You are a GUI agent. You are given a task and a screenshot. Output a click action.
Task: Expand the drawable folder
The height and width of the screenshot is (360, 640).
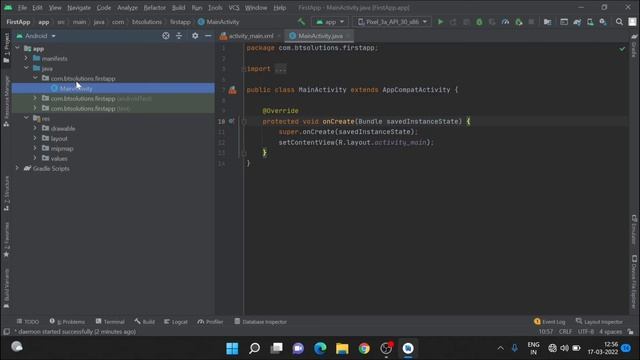click(36, 128)
